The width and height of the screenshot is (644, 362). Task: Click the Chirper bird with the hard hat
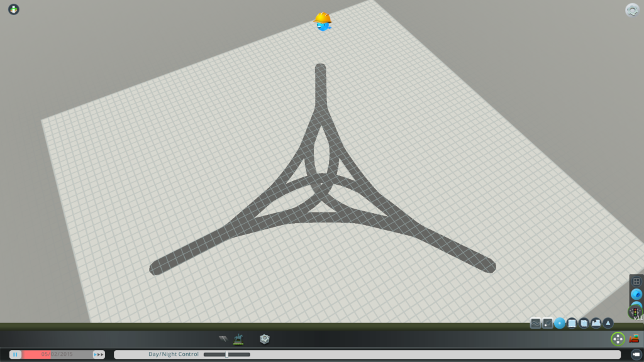click(x=323, y=21)
